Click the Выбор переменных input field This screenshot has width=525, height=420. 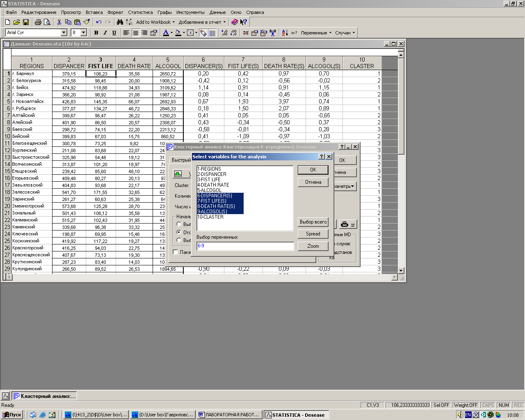(x=245, y=246)
